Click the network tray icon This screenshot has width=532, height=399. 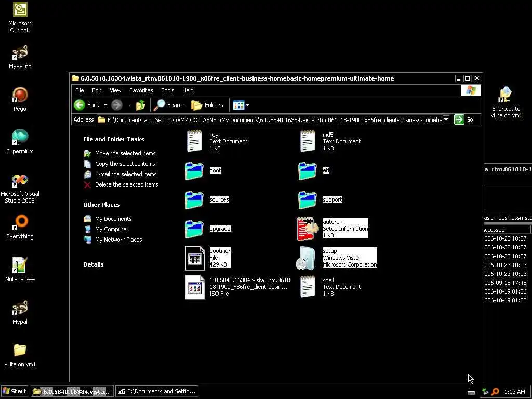[485, 392]
